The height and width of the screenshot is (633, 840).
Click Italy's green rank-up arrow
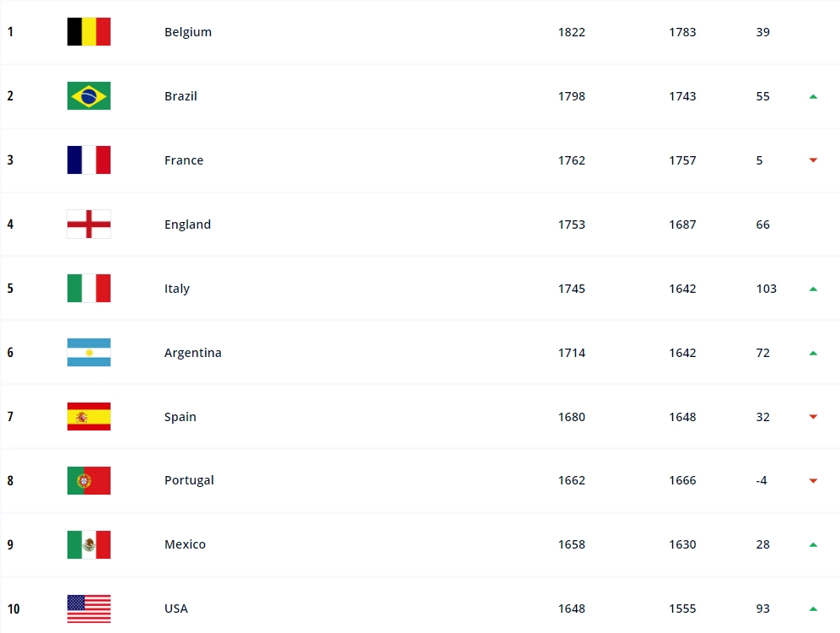(x=813, y=289)
